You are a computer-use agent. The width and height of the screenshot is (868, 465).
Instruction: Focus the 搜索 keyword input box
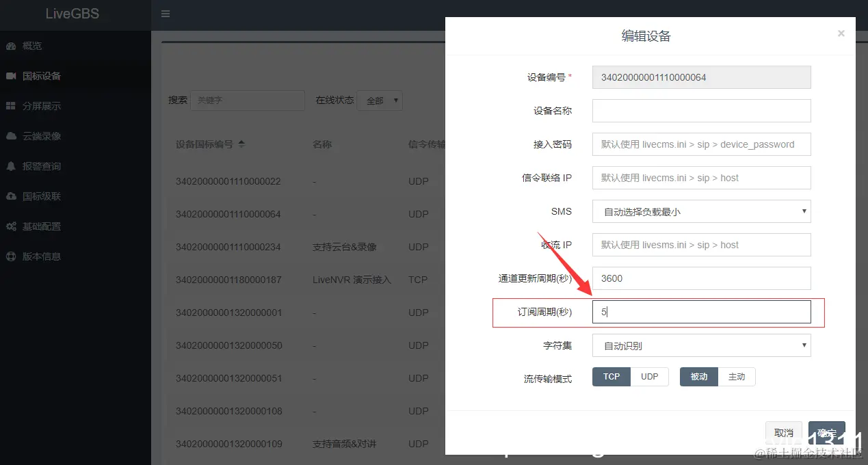[248, 101]
